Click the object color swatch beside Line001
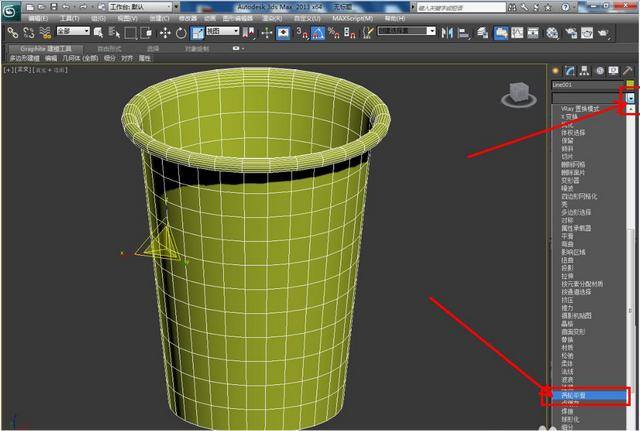Image resolution: width=640 pixels, height=431 pixels. pos(631,84)
